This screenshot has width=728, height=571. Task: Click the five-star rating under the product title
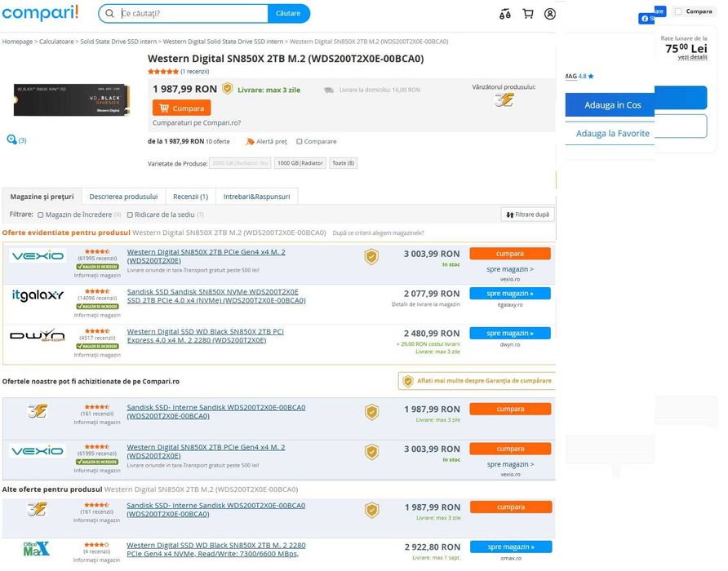coord(163,72)
